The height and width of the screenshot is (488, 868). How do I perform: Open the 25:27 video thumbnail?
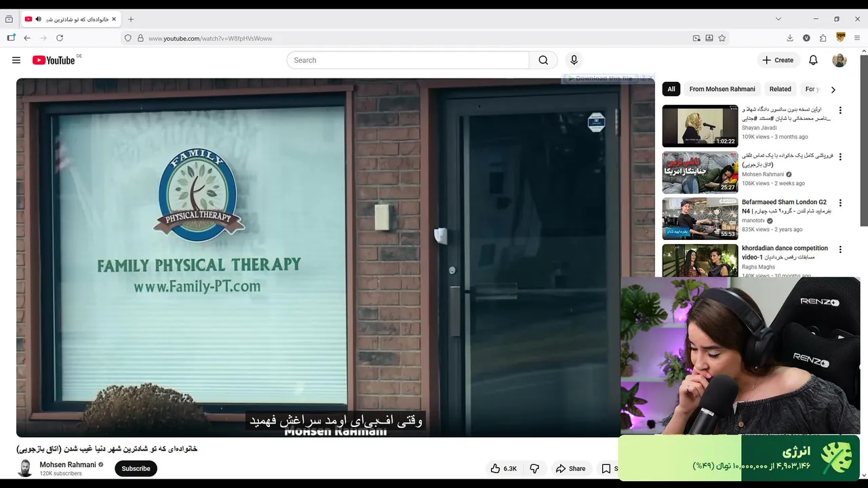pos(700,172)
